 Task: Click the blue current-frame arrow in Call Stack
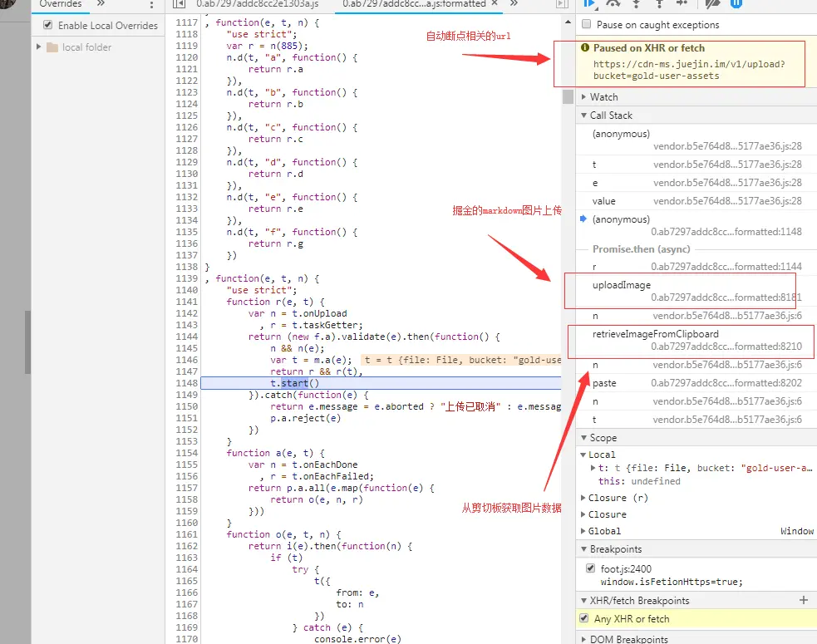coord(583,219)
